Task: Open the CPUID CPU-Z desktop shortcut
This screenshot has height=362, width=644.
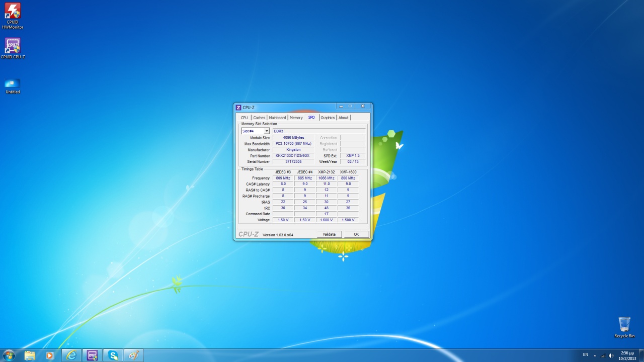Action: [13, 48]
